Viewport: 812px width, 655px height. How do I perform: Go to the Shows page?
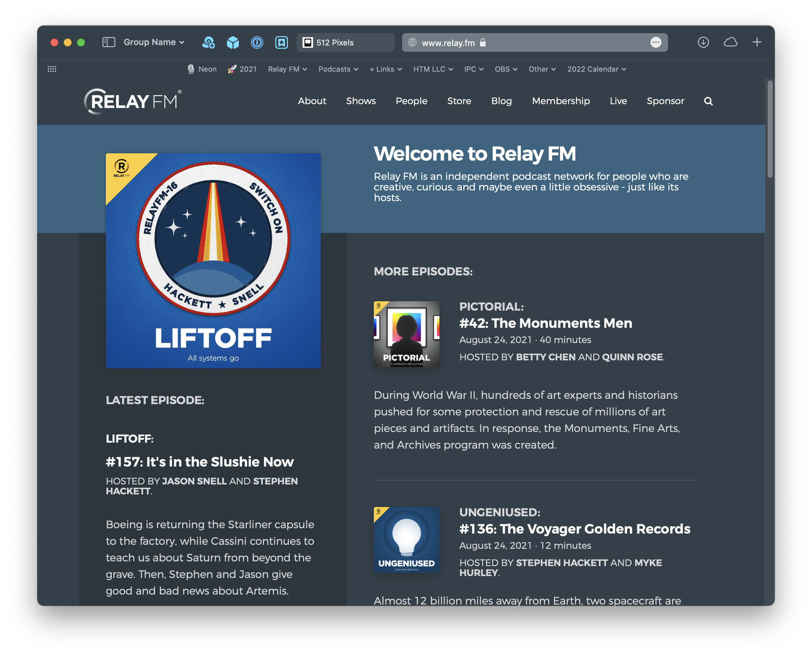[x=361, y=101]
